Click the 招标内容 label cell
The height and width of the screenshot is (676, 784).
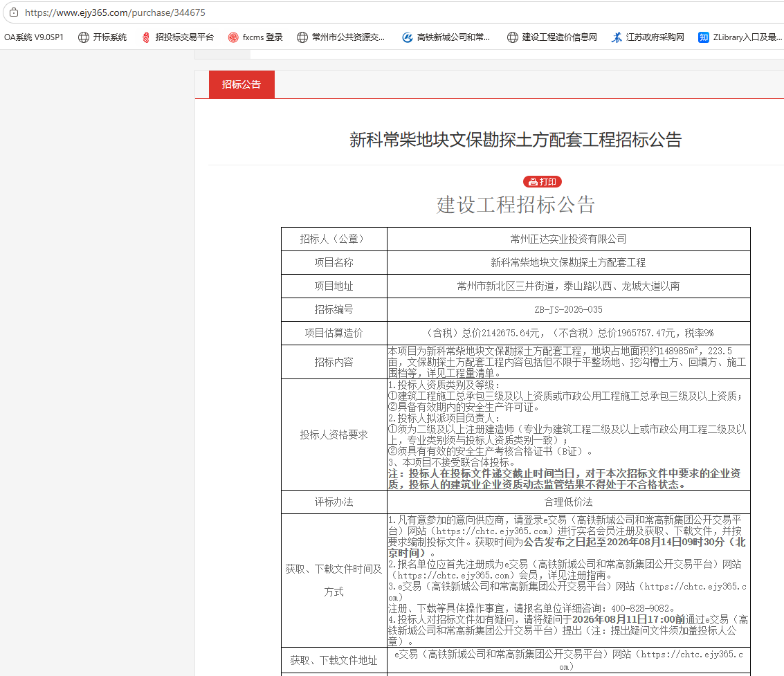334,362
